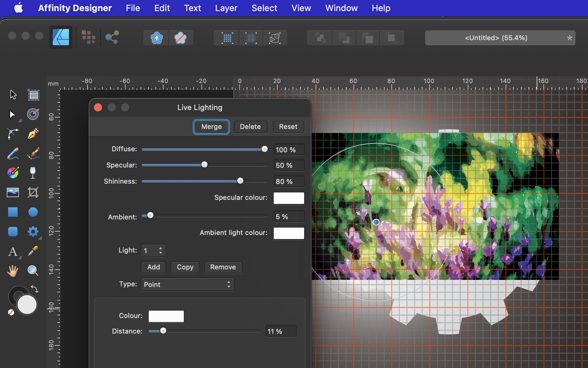This screenshot has width=588, height=368.
Task: Select the Pen tool
Action: click(x=33, y=134)
